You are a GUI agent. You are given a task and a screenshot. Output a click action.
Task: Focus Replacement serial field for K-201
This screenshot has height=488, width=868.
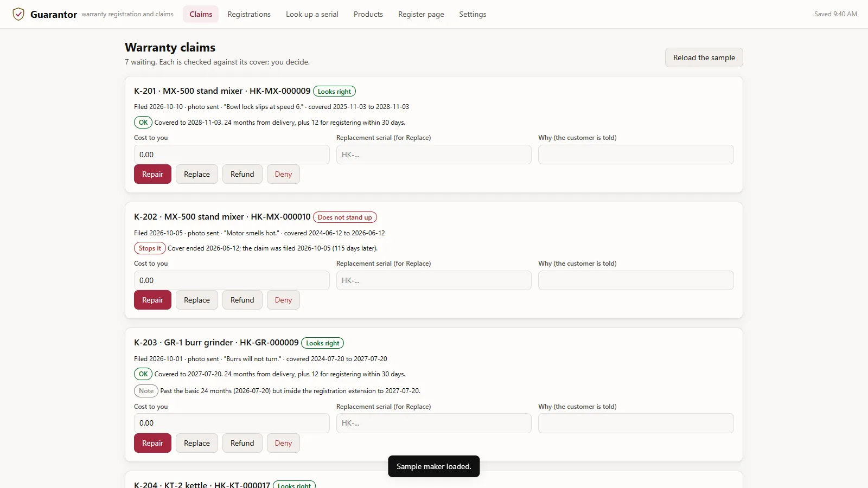tap(433, 155)
